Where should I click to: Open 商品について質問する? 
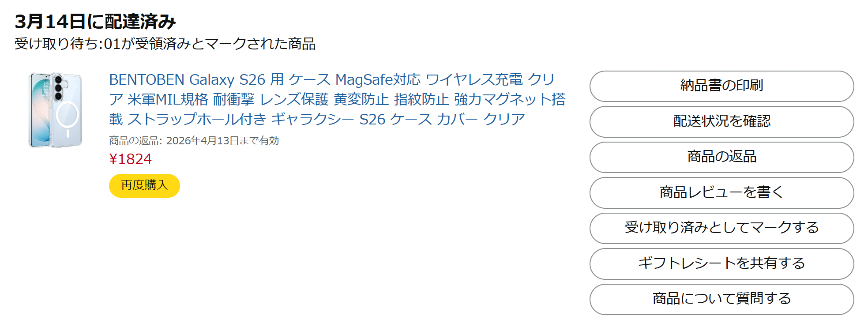(721, 299)
